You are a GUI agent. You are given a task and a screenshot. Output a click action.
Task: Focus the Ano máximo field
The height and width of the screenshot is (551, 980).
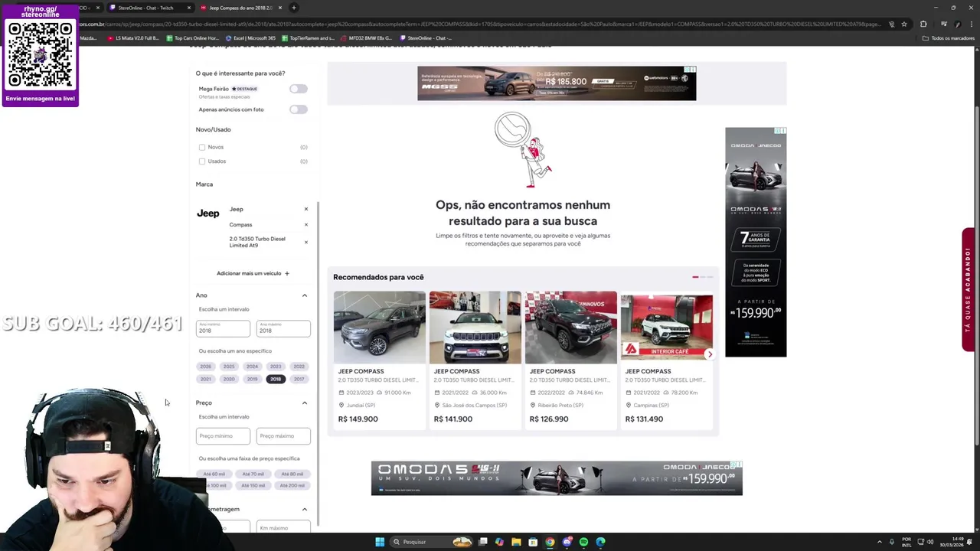(x=283, y=328)
